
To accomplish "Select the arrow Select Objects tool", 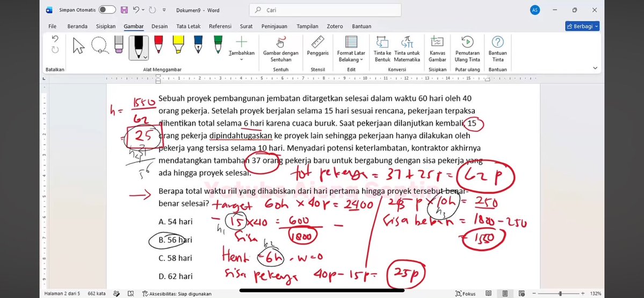I will (78, 45).
